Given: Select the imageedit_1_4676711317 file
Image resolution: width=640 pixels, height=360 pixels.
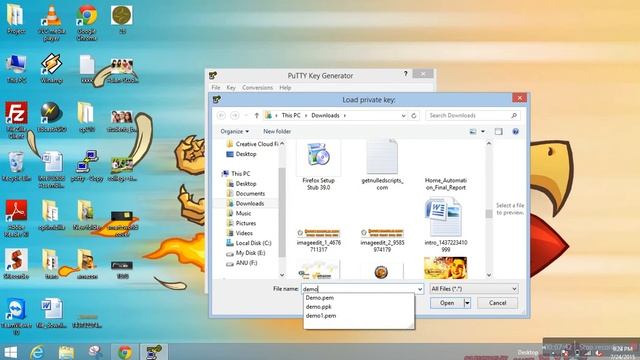Looking at the screenshot, I should [318, 240].
